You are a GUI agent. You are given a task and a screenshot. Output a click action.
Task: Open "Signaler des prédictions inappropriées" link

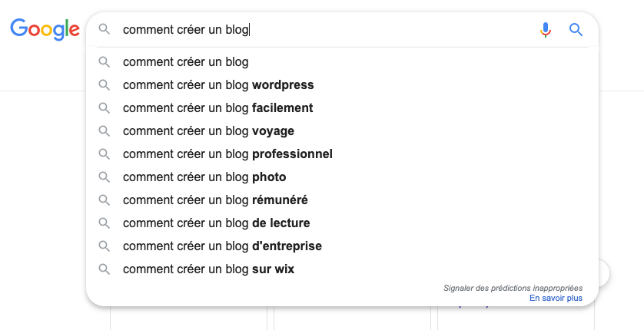513,288
